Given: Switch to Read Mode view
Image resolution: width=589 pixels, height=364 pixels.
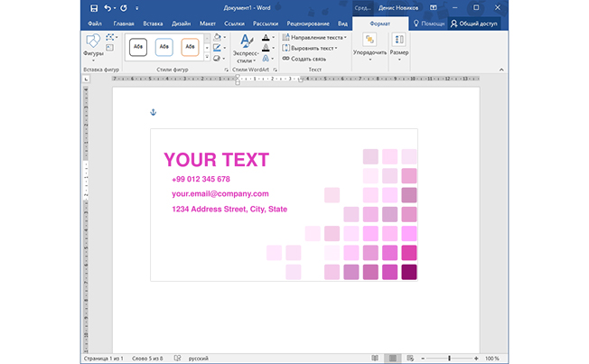Looking at the screenshot, I should click(x=375, y=359).
